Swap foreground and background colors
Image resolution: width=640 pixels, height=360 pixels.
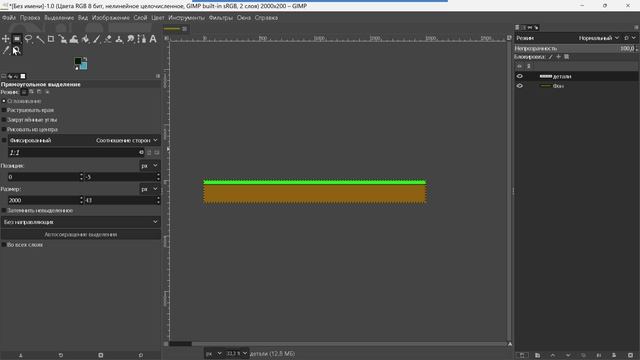tap(85, 59)
